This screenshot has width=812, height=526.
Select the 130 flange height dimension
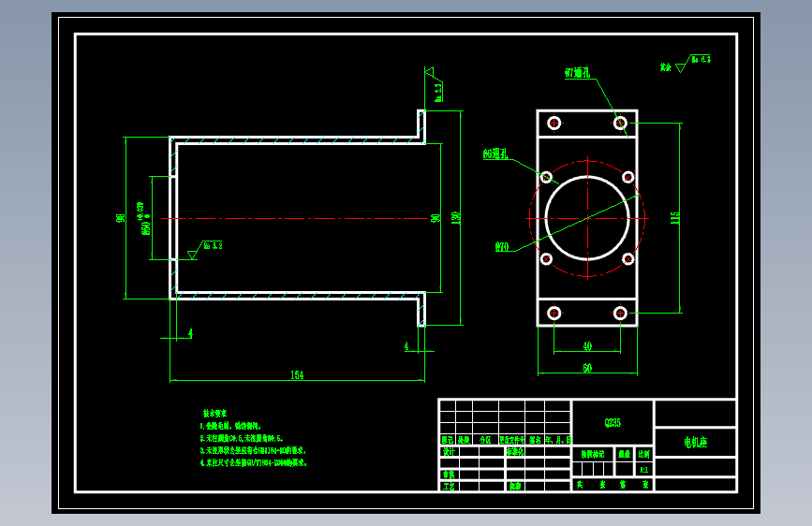tap(456, 217)
